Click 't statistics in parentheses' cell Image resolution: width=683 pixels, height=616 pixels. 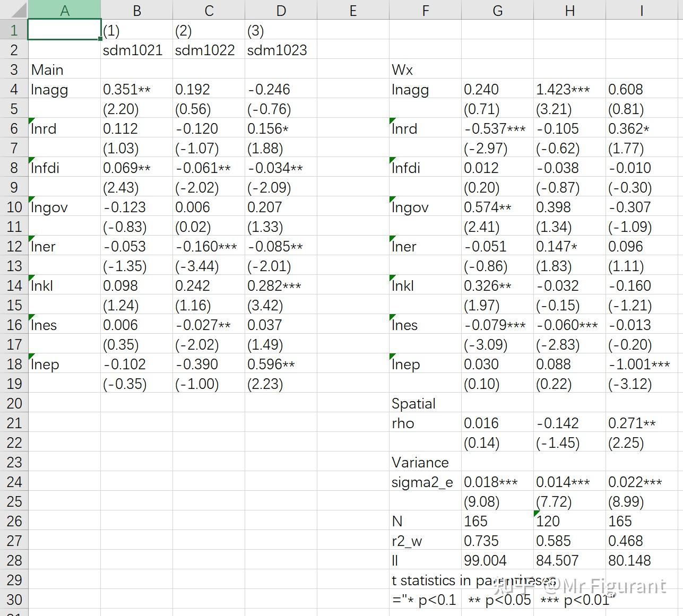pyautogui.click(x=473, y=580)
